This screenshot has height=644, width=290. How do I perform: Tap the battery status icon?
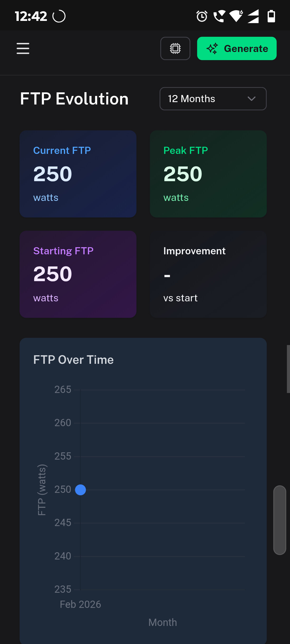pyautogui.click(x=271, y=16)
